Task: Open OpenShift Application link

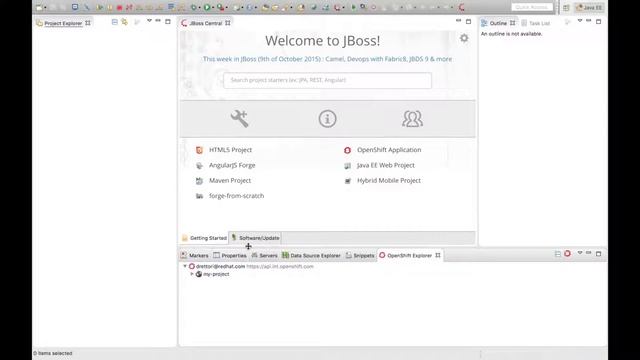Action: [x=389, y=150]
